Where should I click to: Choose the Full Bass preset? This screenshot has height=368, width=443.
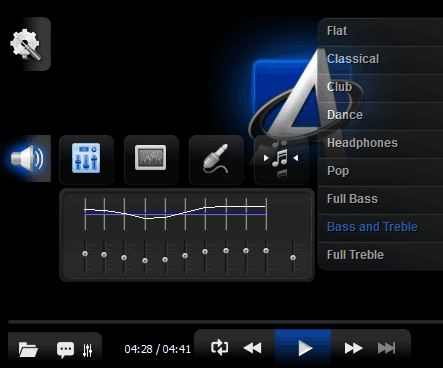click(x=381, y=199)
